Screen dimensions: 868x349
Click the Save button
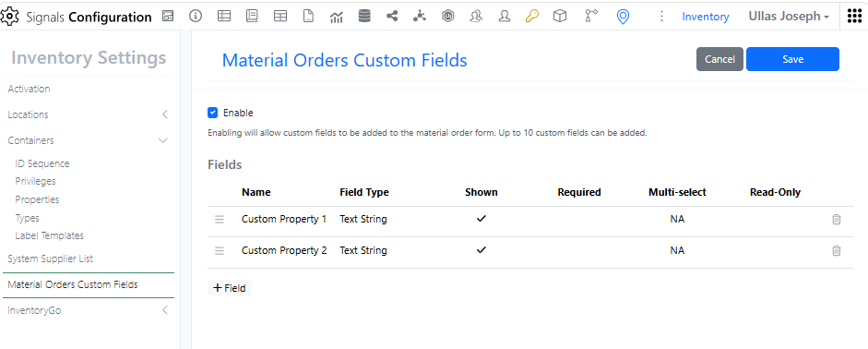pos(792,59)
